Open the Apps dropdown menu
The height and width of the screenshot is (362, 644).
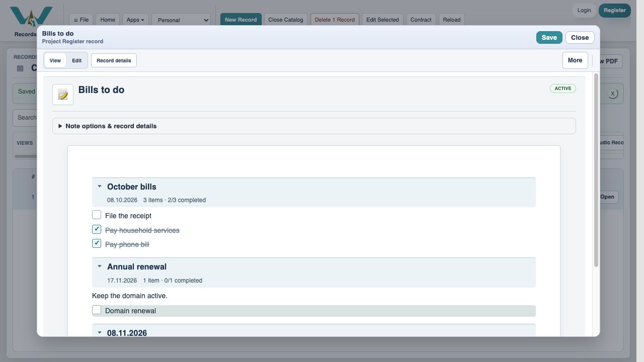tap(135, 20)
